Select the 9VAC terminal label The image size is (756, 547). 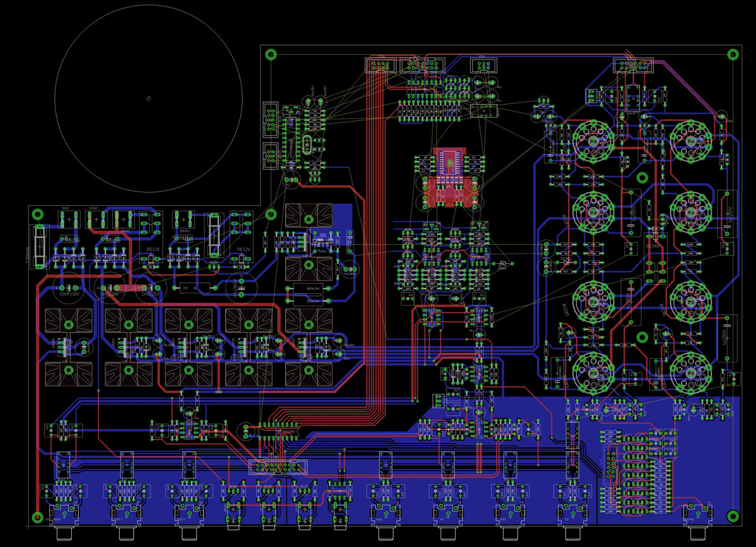click(65, 208)
